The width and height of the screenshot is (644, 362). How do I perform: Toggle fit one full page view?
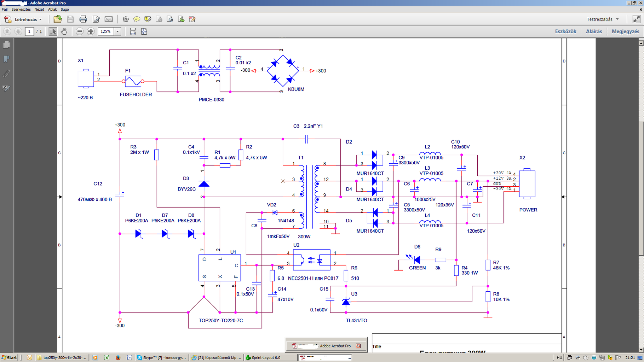point(144,31)
